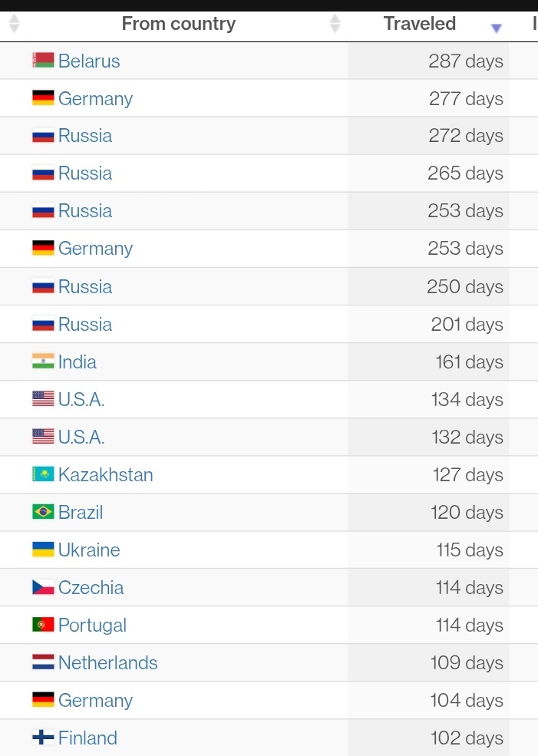Click the Ukraine flag icon

43,550
